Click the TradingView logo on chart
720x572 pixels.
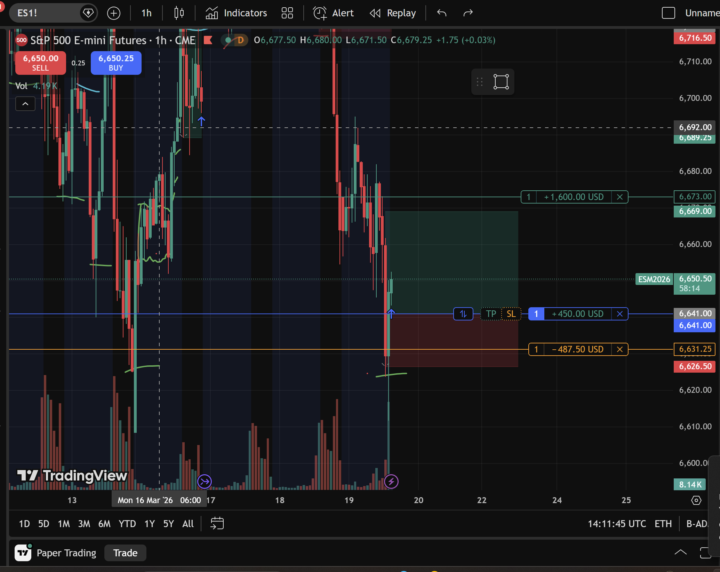coord(72,476)
